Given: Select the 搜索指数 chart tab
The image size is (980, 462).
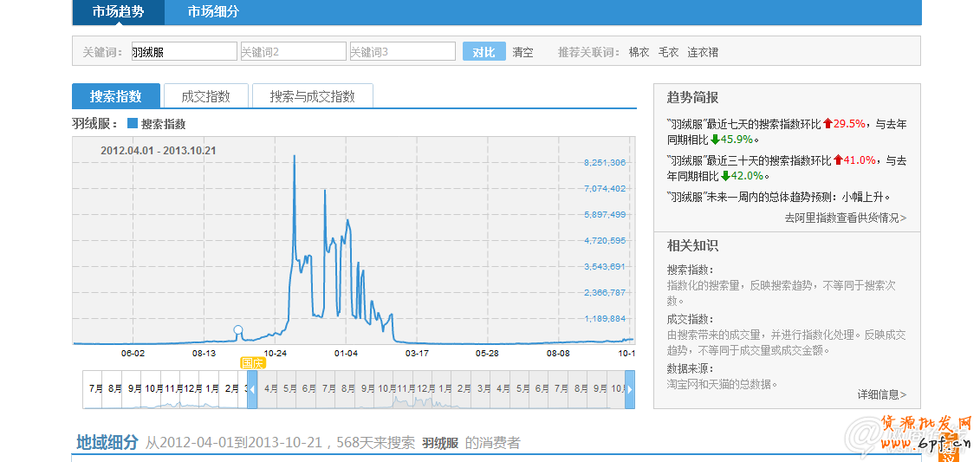Looking at the screenshot, I should tap(115, 96).
